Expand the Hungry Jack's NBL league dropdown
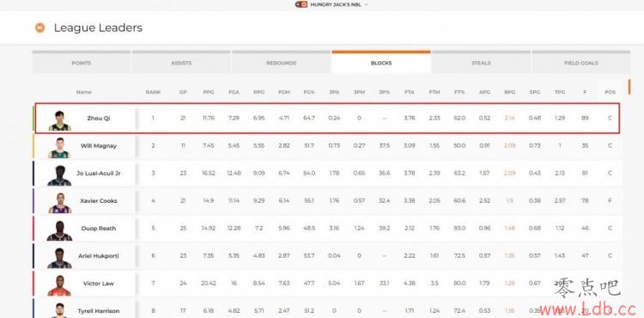Screen dimensions: 644x318 366,4
